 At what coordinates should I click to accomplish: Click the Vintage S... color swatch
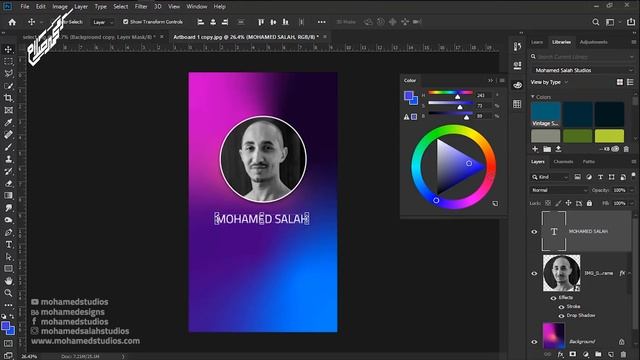(x=546, y=114)
